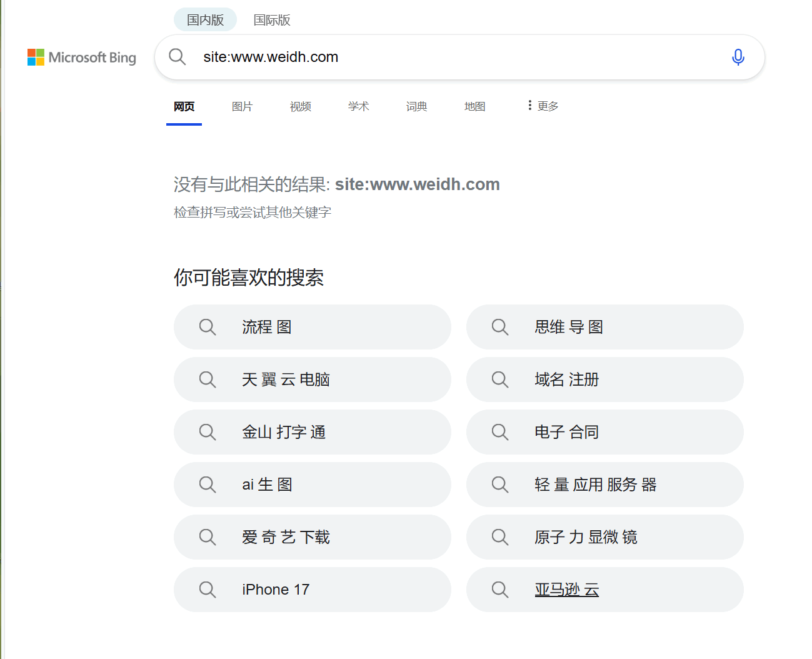
Task: Switch to the 国内版 search mode
Action: [205, 20]
